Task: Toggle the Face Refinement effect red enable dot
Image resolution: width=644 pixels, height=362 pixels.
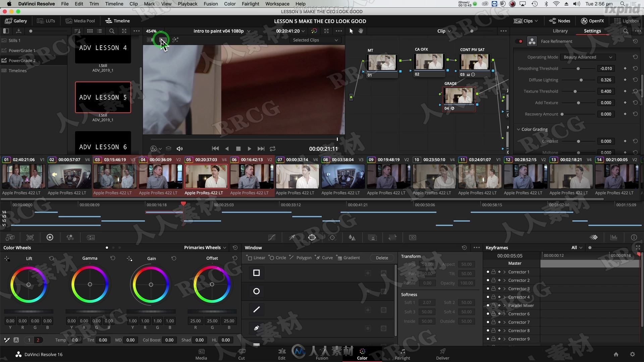Action: pos(521,42)
